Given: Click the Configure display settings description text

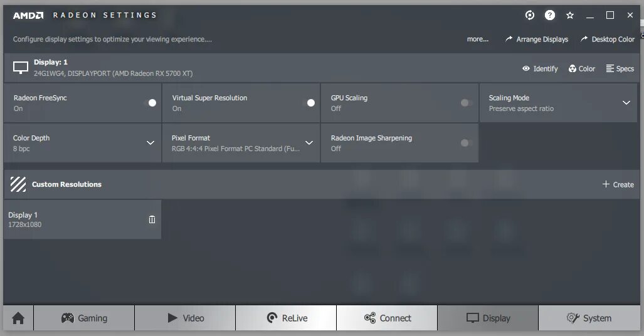Looking at the screenshot, I should click(x=112, y=39).
